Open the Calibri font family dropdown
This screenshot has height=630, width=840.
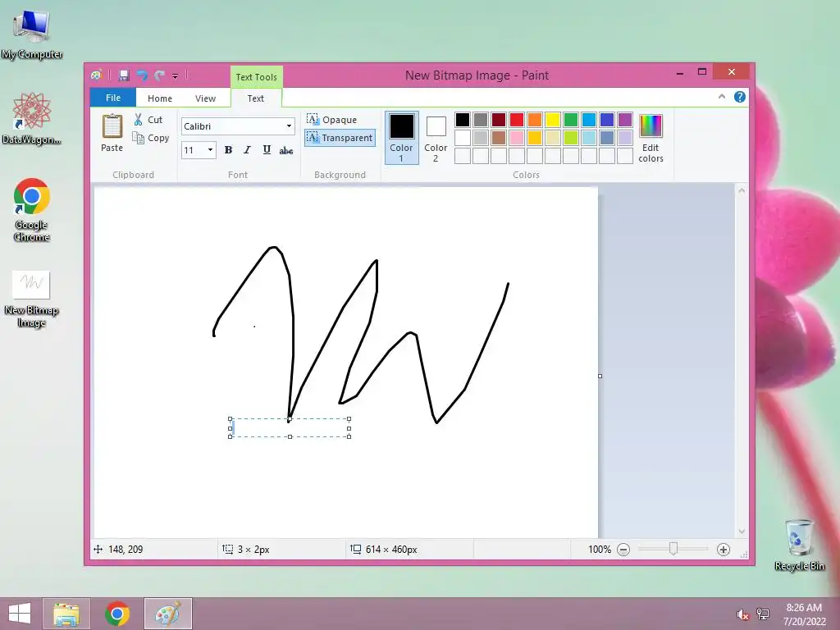click(x=289, y=126)
